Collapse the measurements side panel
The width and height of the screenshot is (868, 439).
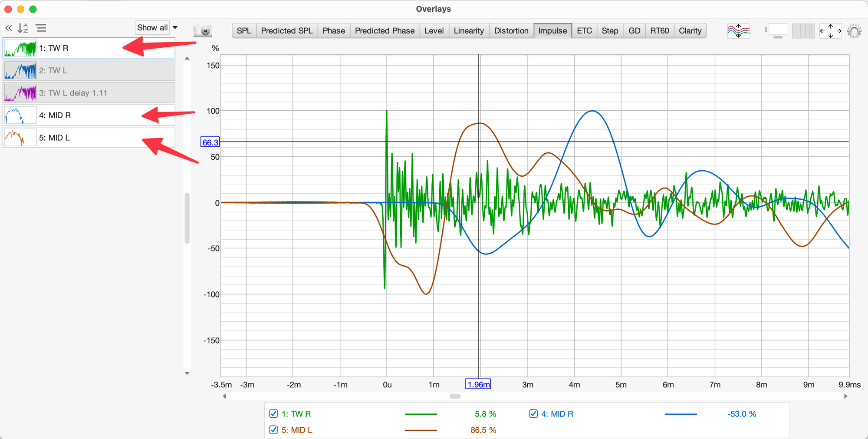pos(8,28)
